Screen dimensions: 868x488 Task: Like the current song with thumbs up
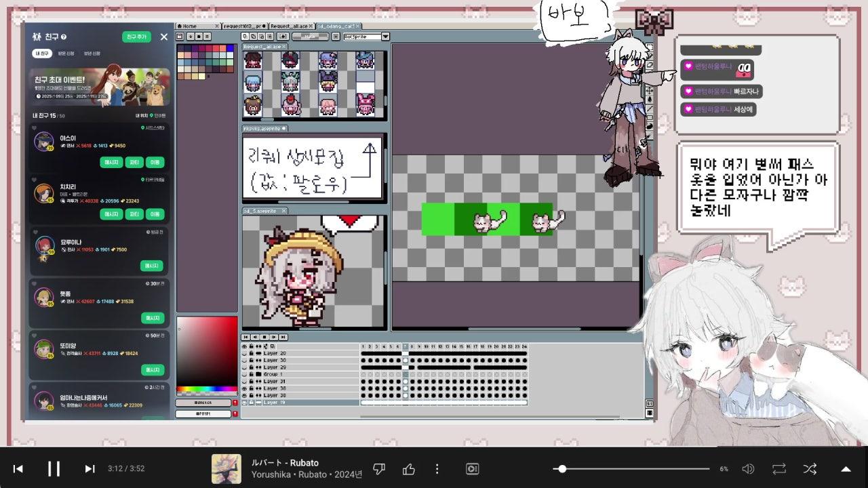(x=409, y=468)
